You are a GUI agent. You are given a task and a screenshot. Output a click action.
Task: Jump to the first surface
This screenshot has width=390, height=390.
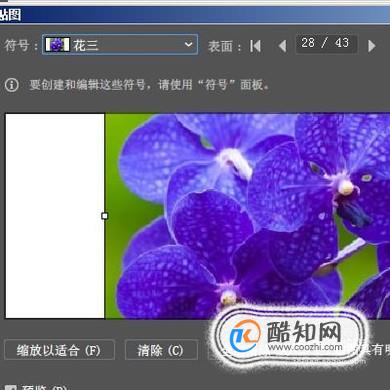tap(255, 46)
